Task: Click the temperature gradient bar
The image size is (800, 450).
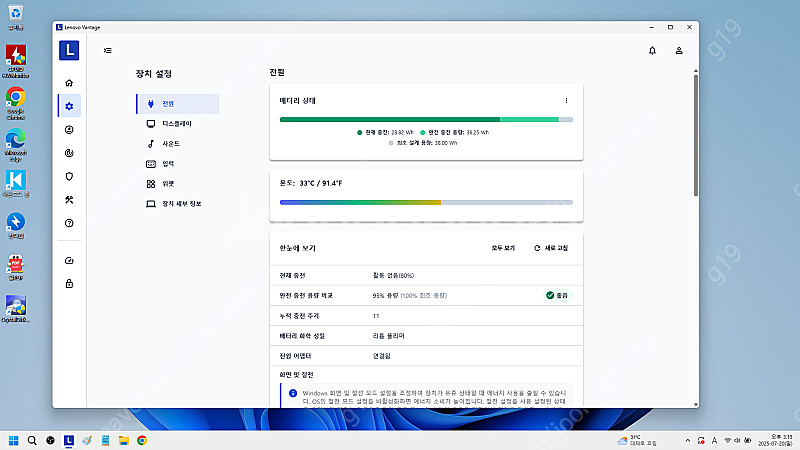Action: coord(426,203)
